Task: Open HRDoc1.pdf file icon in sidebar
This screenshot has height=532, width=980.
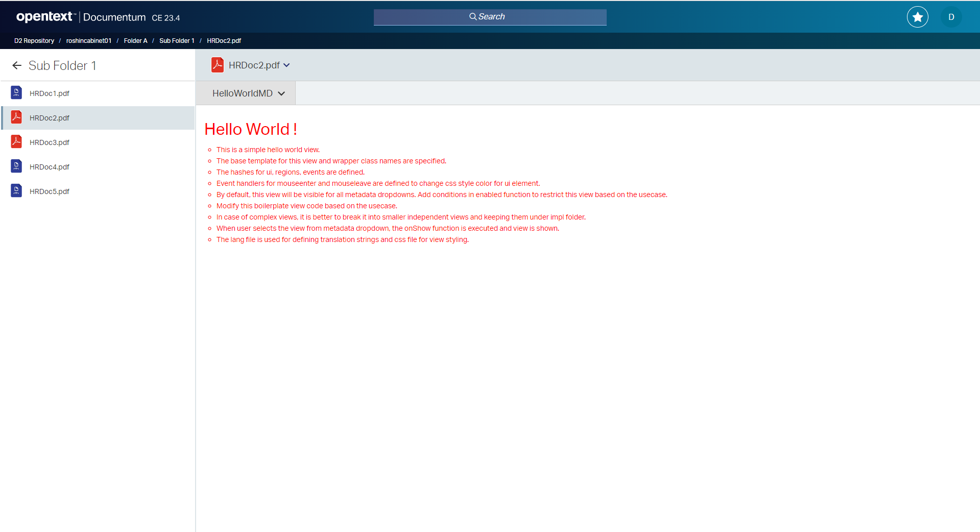Action: pyautogui.click(x=16, y=93)
